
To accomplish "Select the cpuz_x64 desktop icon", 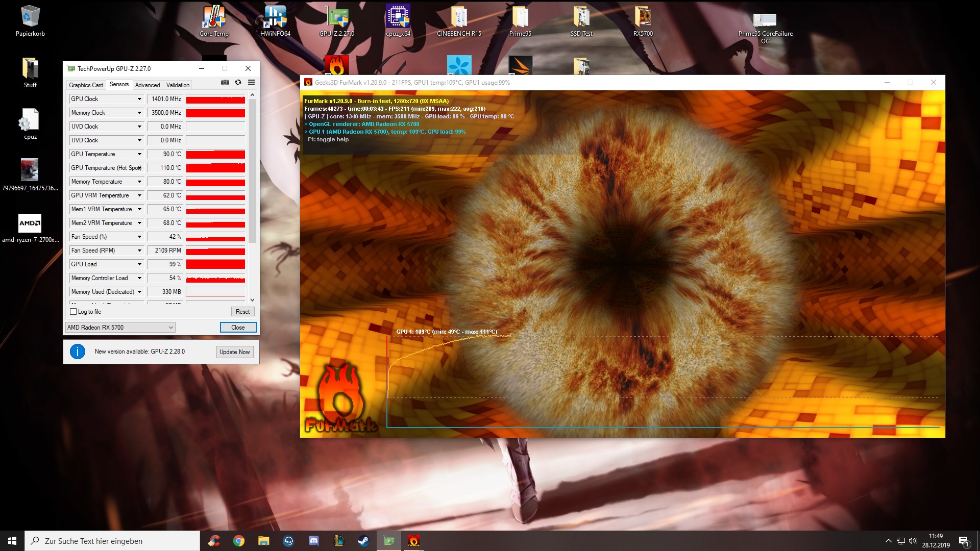I will click(x=398, y=21).
